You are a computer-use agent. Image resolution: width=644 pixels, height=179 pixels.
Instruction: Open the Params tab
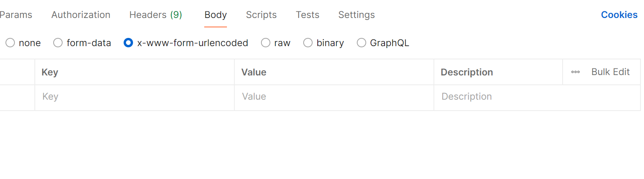point(16,15)
